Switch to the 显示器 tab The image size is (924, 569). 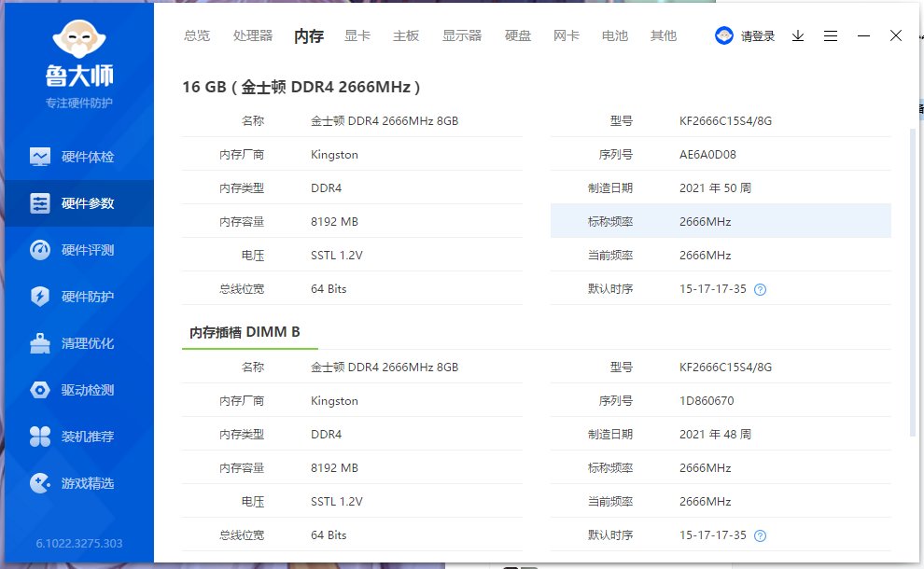[462, 36]
